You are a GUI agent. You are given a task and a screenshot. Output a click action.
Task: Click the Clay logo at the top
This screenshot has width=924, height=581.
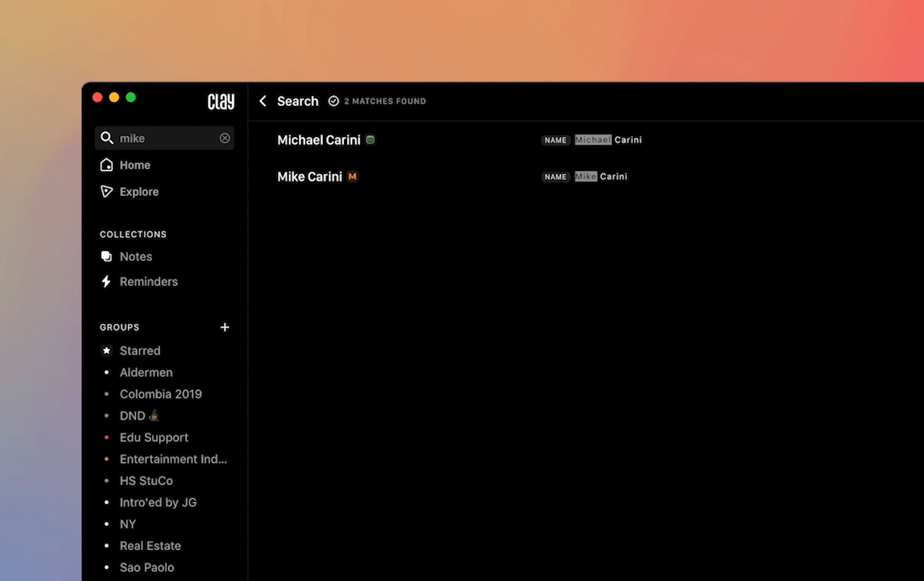coord(220,102)
